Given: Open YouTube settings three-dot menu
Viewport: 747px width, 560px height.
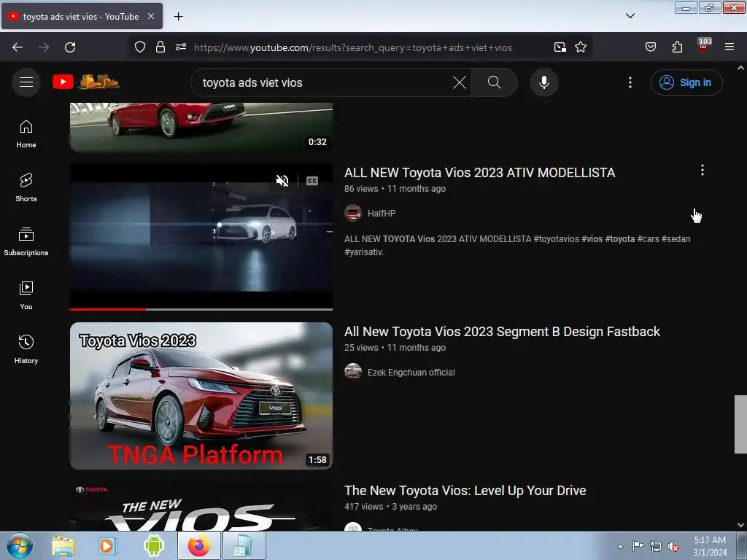Looking at the screenshot, I should (x=630, y=82).
